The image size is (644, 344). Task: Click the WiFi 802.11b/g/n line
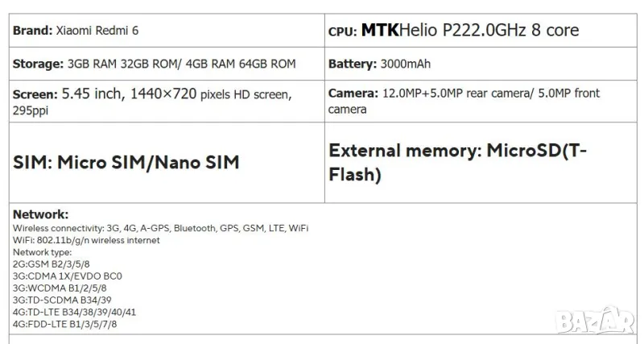coord(86,240)
